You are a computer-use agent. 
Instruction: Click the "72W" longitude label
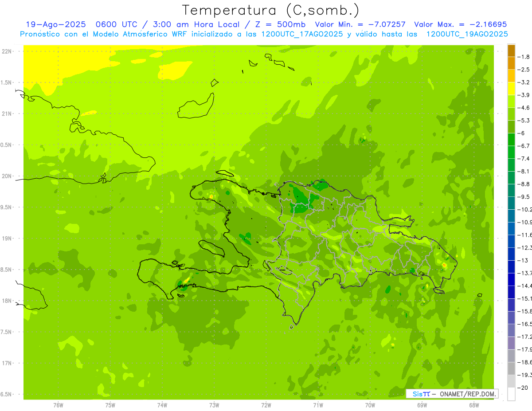pos(266,405)
